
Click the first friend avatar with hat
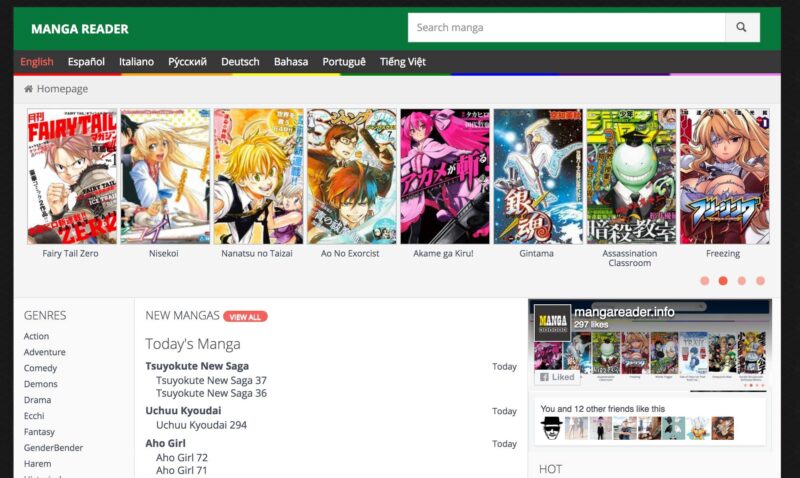click(x=552, y=428)
